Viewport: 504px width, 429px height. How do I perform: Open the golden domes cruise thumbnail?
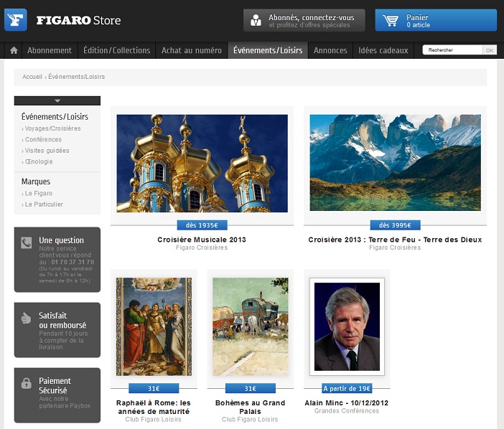click(202, 163)
